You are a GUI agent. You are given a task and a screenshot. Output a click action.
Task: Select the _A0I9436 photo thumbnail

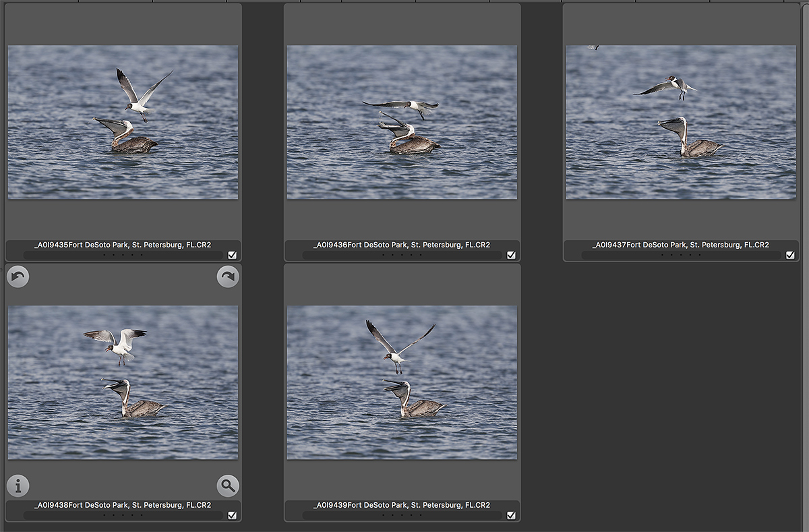coord(402,122)
